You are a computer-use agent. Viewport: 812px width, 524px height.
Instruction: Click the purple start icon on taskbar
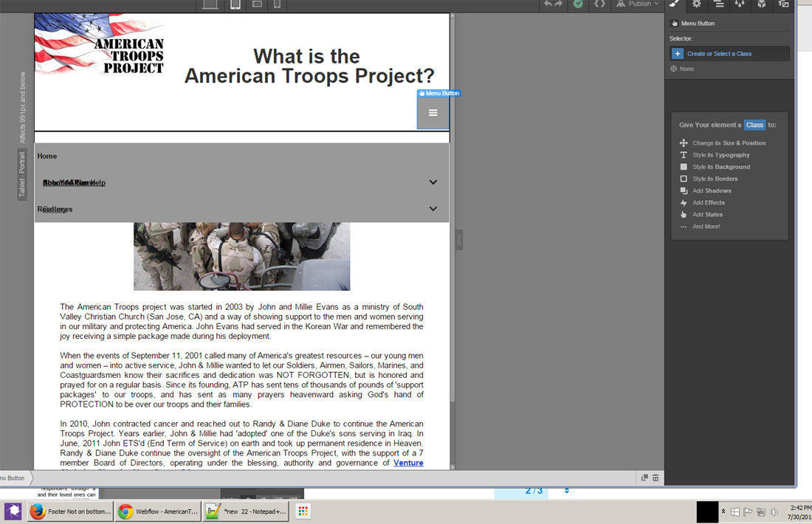[13, 511]
